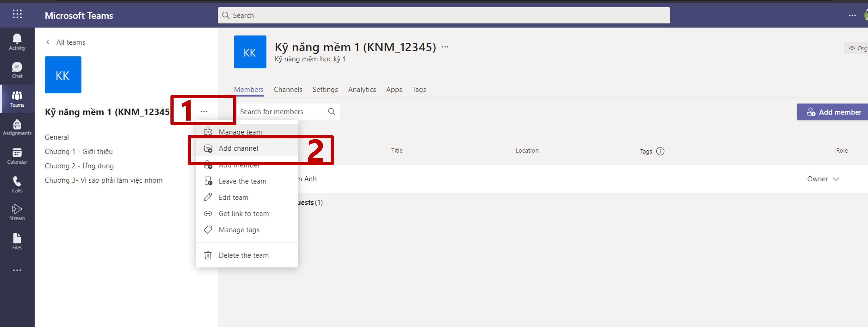Choose Delete the team option
Viewport: 868px width, 327px height.
(243, 255)
